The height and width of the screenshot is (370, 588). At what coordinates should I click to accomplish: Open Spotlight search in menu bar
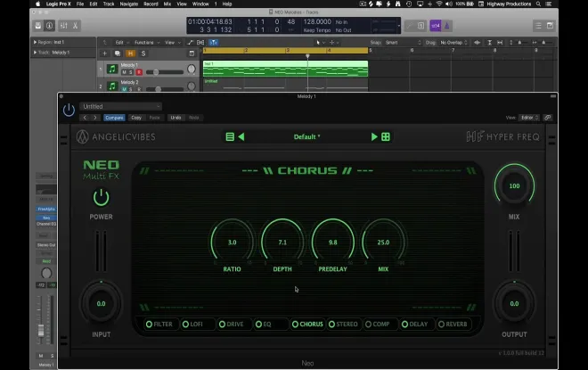point(538,4)
